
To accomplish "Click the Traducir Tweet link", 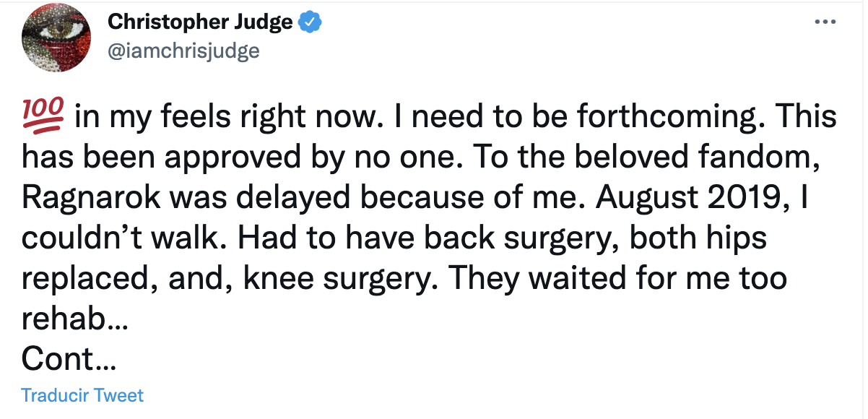I will point(82,395).
